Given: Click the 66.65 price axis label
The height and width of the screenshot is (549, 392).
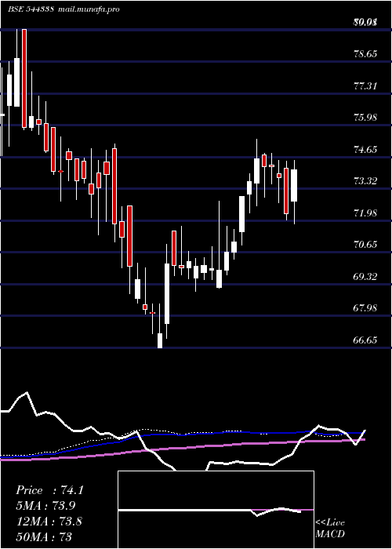Looking at the screenshot, I should pyautogui.click(x=365, y=340).
